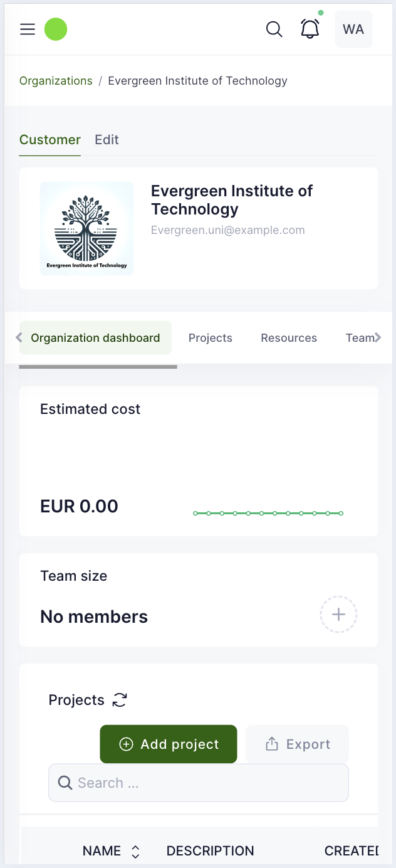Select the Customer tab
Screen dimensions: 396x868
click(50, 140)
